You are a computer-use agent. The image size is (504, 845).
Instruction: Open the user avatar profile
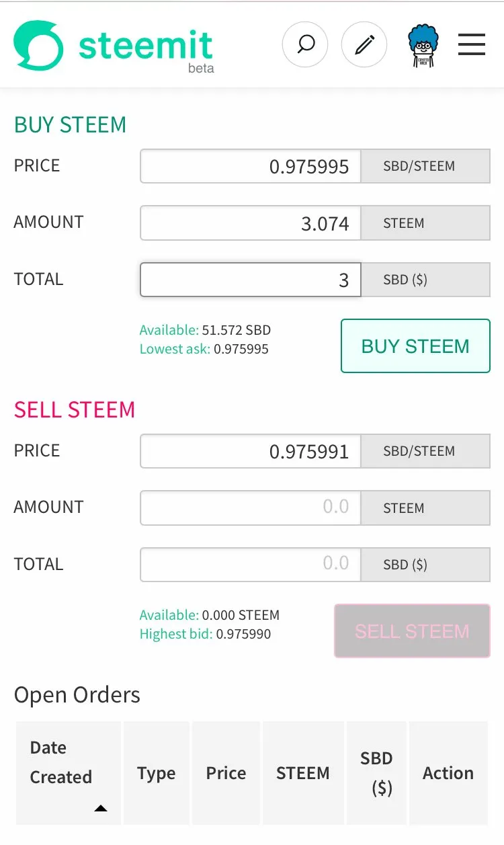click(x=423, y=46)
